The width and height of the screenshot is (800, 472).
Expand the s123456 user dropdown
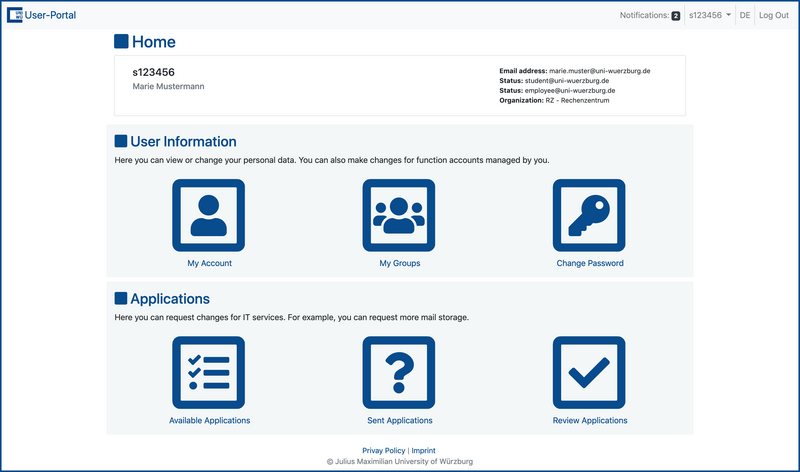pyautogui.click(x=709, y=16)
